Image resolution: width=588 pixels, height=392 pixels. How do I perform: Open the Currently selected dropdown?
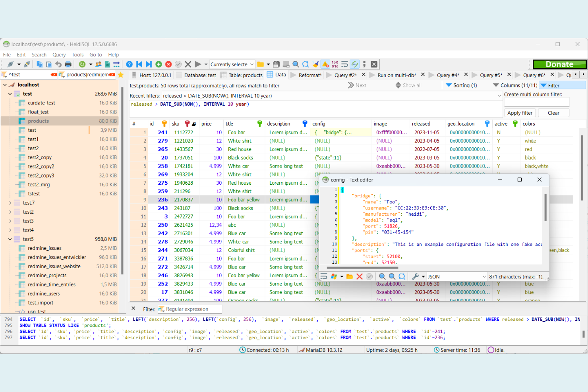tap(232, 64)
